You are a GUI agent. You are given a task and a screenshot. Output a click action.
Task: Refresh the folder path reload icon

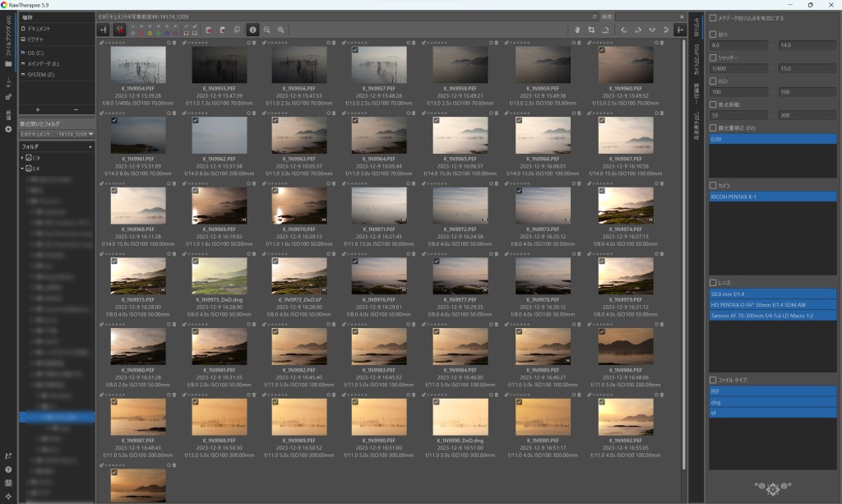(594, 16)
